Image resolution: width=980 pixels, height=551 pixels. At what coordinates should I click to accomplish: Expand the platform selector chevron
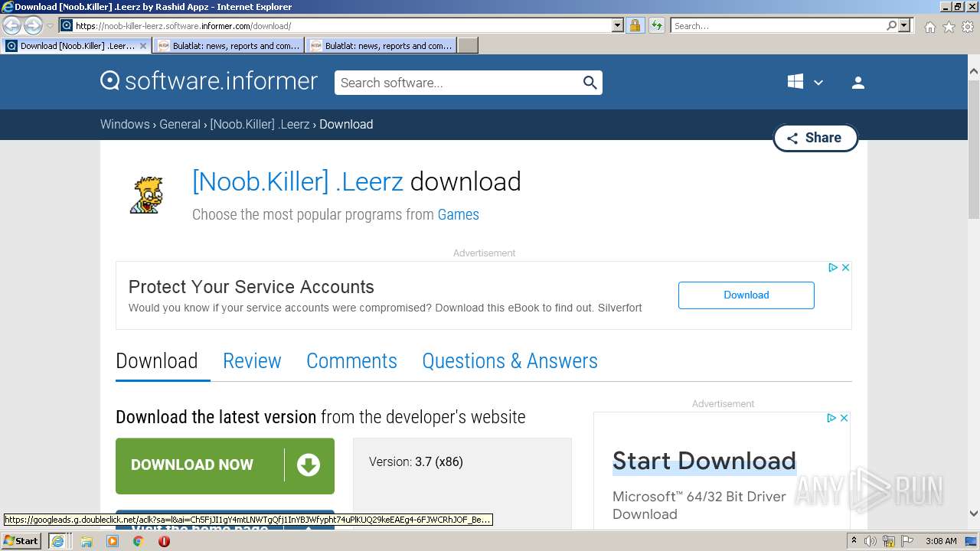click(x=818, y=83)
